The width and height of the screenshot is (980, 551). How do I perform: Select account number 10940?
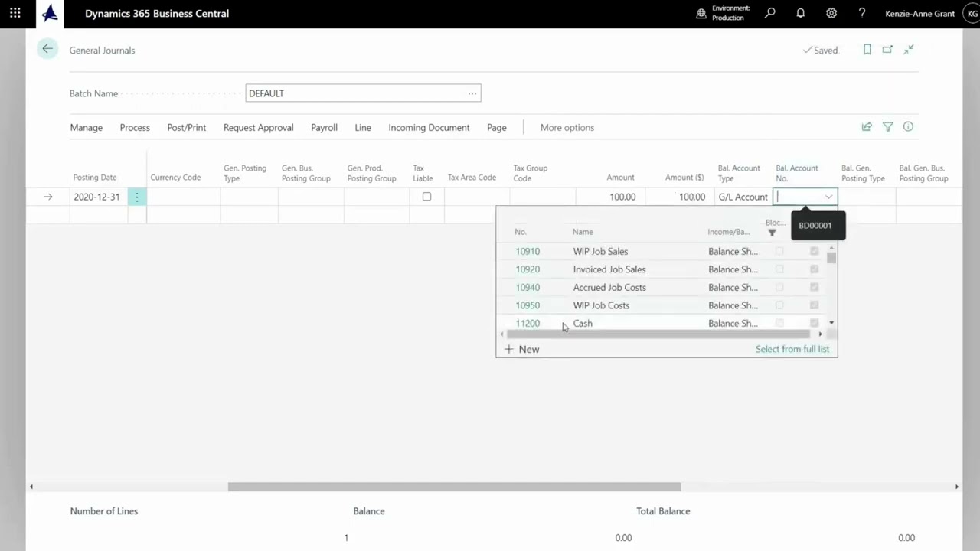(528, 287)
